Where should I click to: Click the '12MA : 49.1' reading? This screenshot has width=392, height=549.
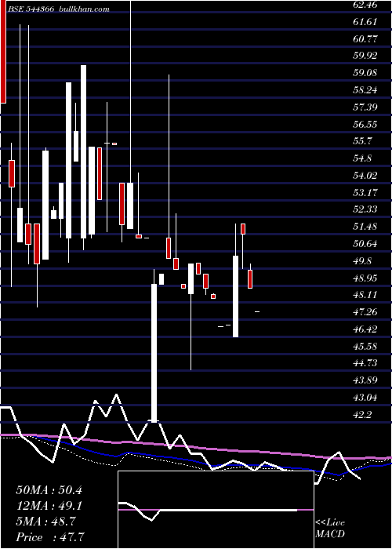[49, 506]
